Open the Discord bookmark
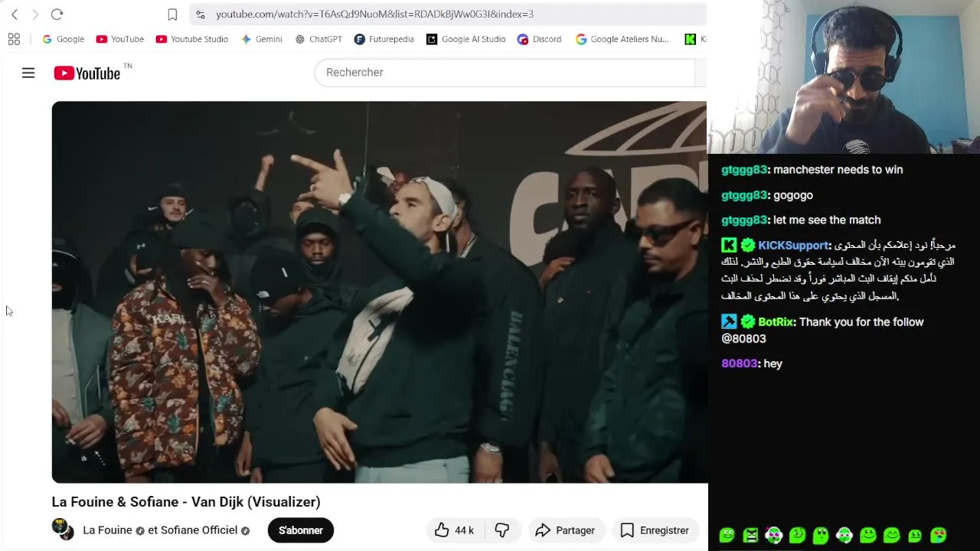 tap(540, 39)
